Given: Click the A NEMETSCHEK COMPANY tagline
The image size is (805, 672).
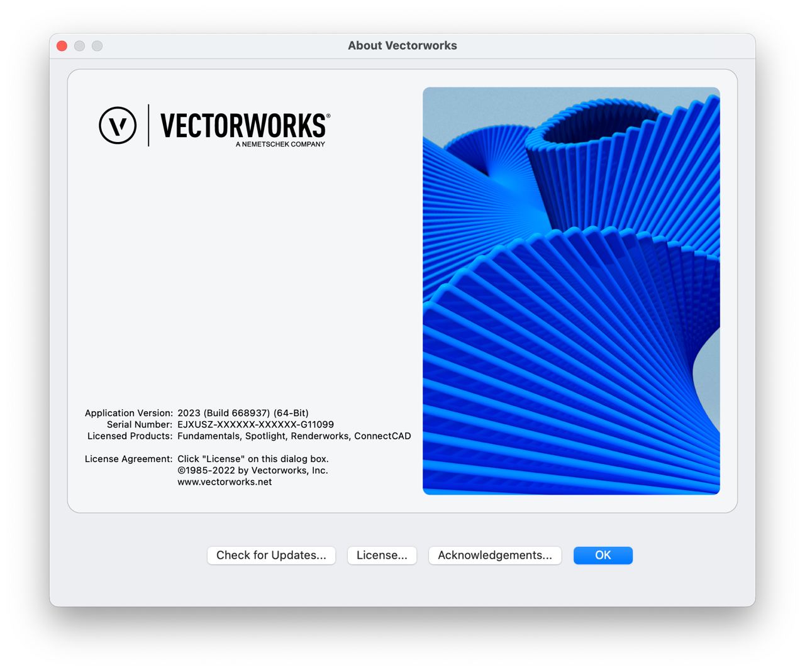Looking at the screenshot, I should coord(280,145).
